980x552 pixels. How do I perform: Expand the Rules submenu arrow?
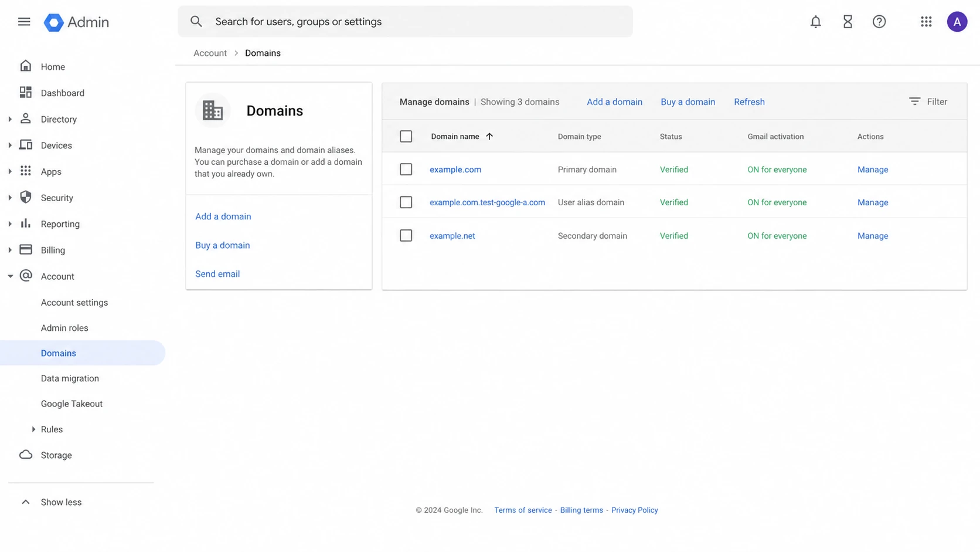coord(33,429)
